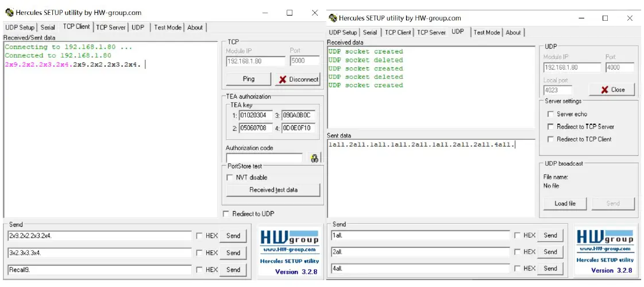Open Serial tab in right window
This screenshot has width=644, height=287.
click(370, 32)
